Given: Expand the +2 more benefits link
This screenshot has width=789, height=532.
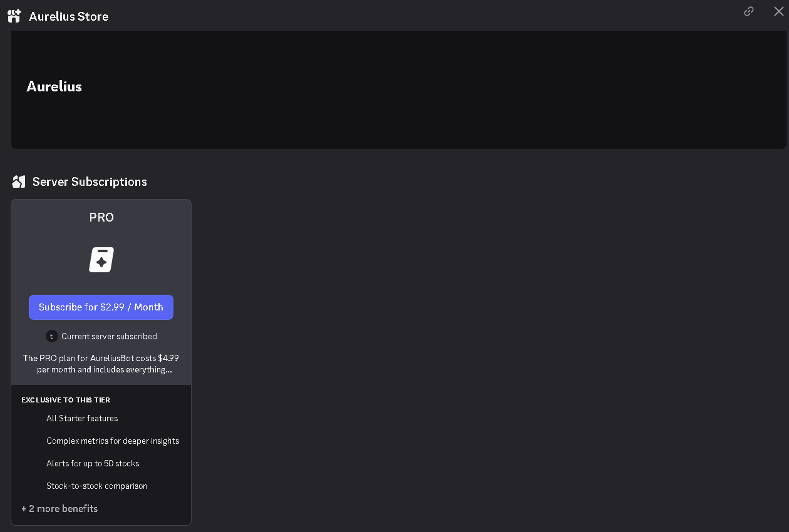Looking at the screenshot, I should pos(59,508).
